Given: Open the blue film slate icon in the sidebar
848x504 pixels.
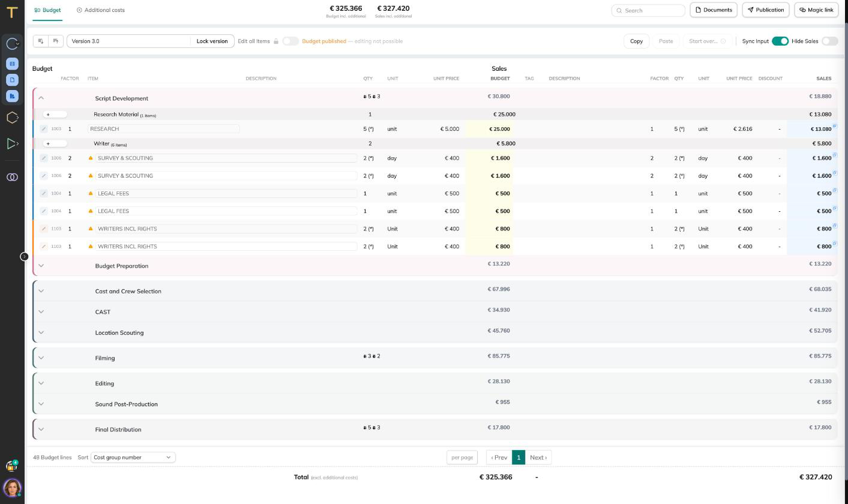Looking at the screenshot, I should [x=12, y=63].
